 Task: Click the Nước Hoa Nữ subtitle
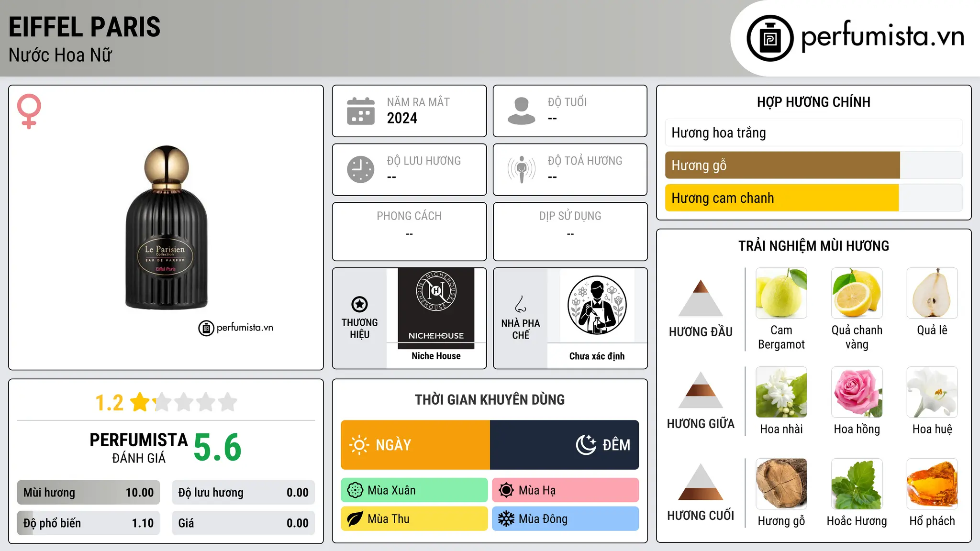(60, 55)
